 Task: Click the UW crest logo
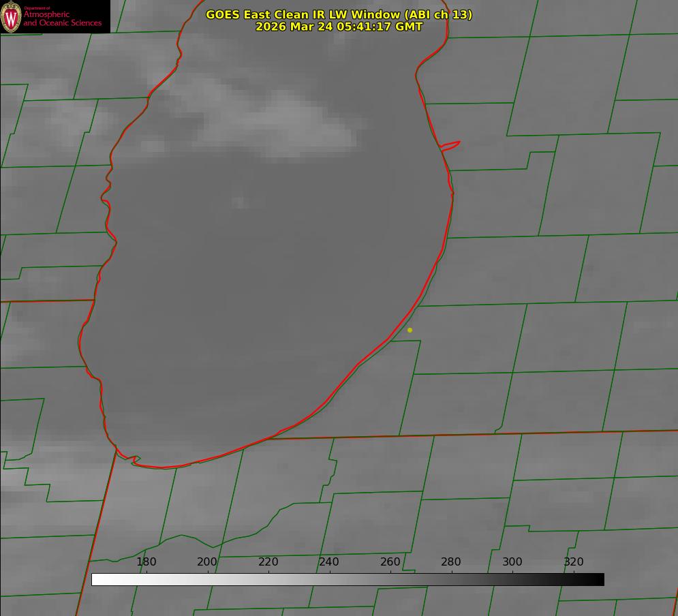point(11,16)
